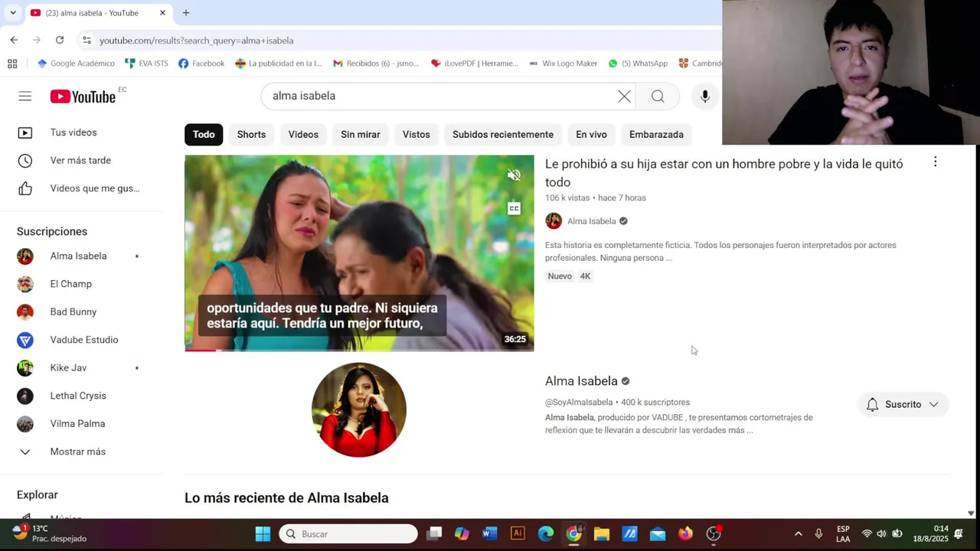This screenshot has height=551, width=980.
Task: Open the Chrome apps grid bookmark icon
Action: point(12,64)
